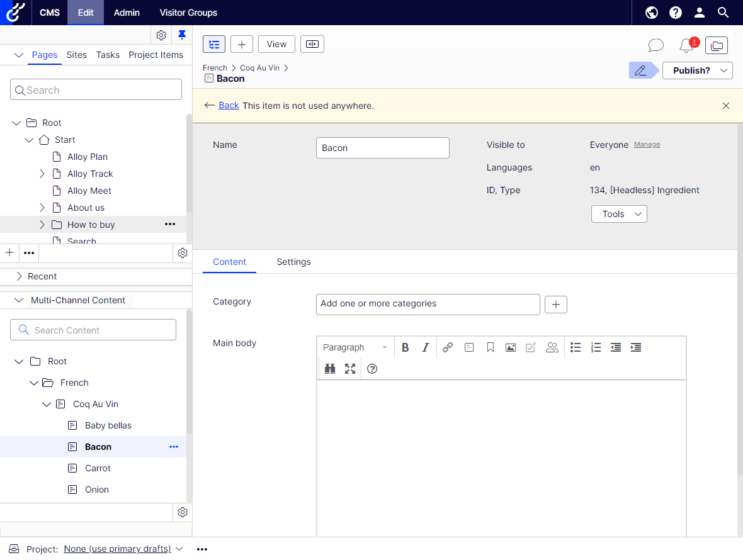
Task: Toggle the compare versions view button
Action: pyautogui.click(x=312, y=44)
